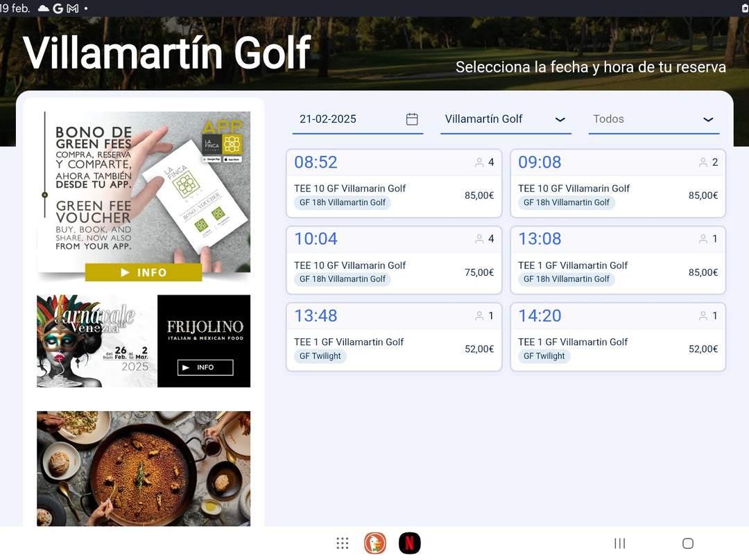Launch the Netflix app

tap(409, 543)
